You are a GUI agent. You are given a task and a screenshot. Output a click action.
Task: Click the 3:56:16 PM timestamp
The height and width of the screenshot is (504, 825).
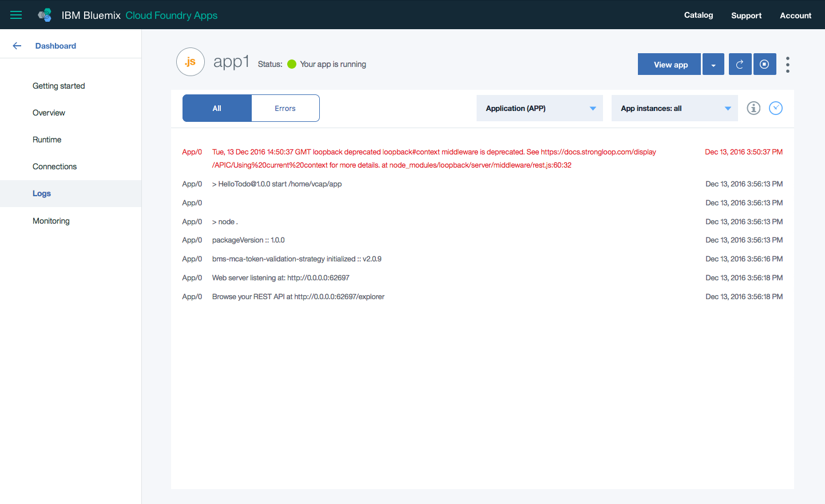[x=744, y=259]
